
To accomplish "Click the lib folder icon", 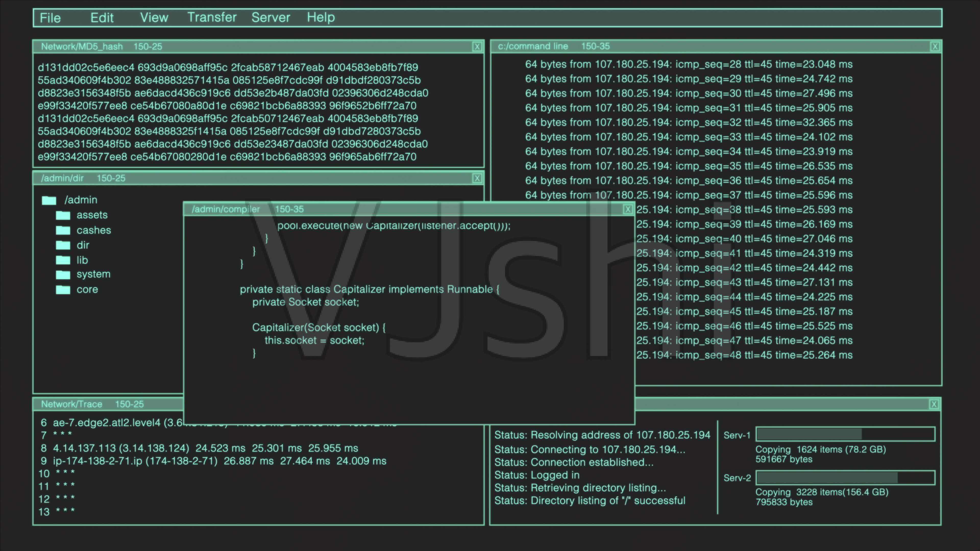I will click(x=63, y=260).
